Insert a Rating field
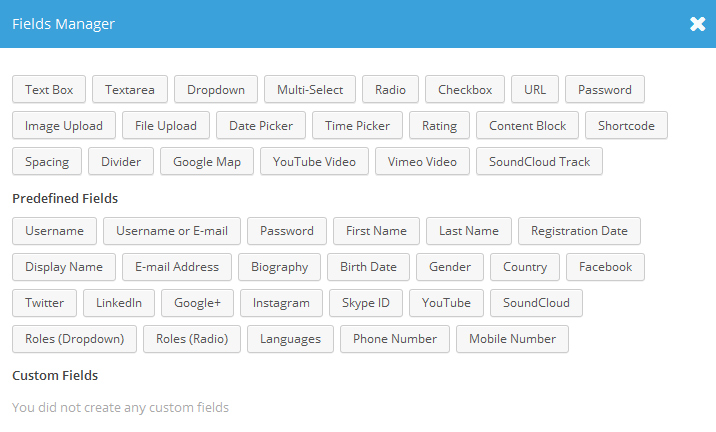 point(439,125)
